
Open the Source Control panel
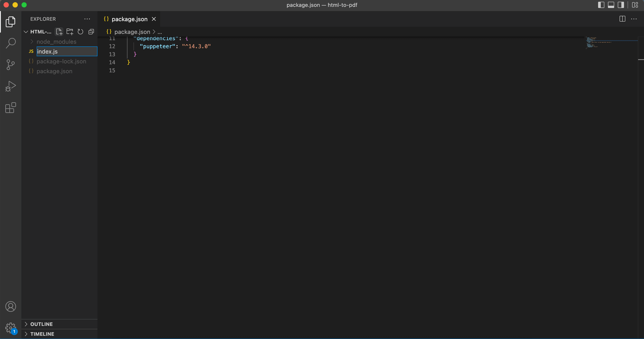[11, 64]
